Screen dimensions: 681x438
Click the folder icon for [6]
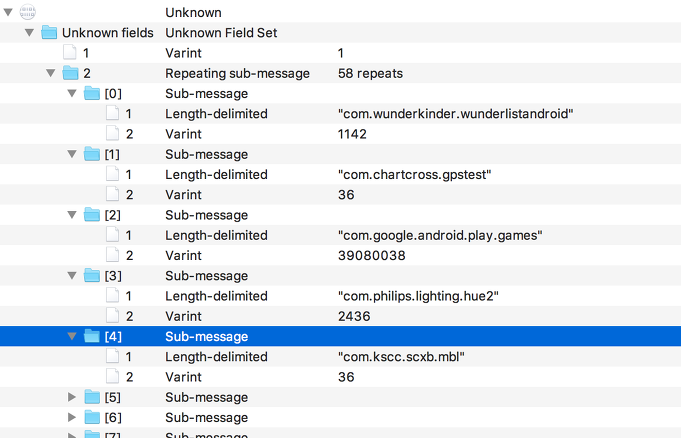[92, 417]
